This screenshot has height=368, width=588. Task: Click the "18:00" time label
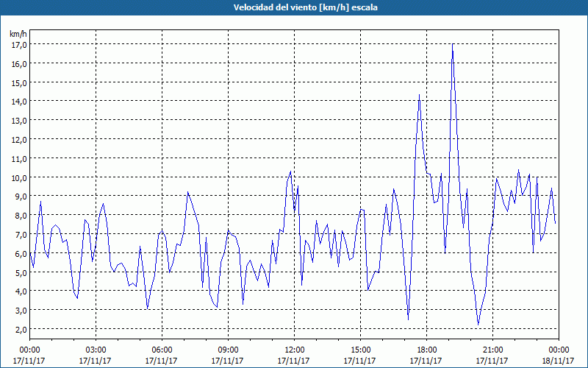(x=426, y=350)
